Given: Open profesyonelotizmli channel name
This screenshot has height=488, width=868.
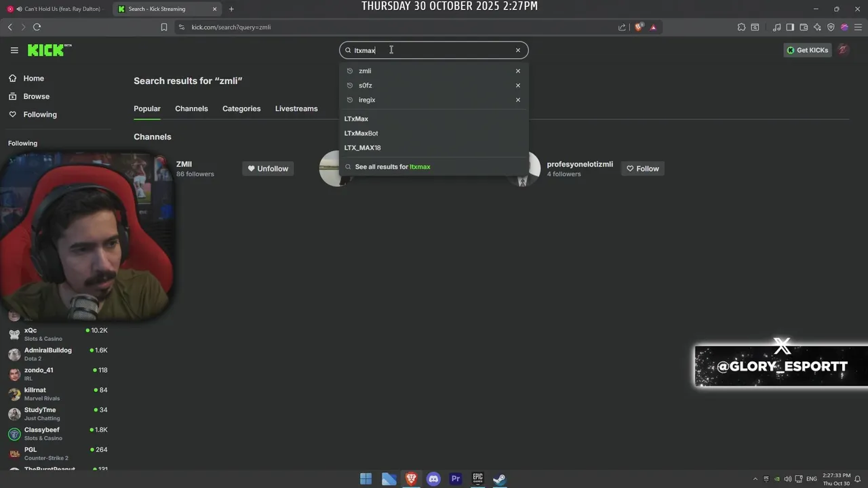Looking at the screenshot, I should pyautogui.click(x=580, y=164).
